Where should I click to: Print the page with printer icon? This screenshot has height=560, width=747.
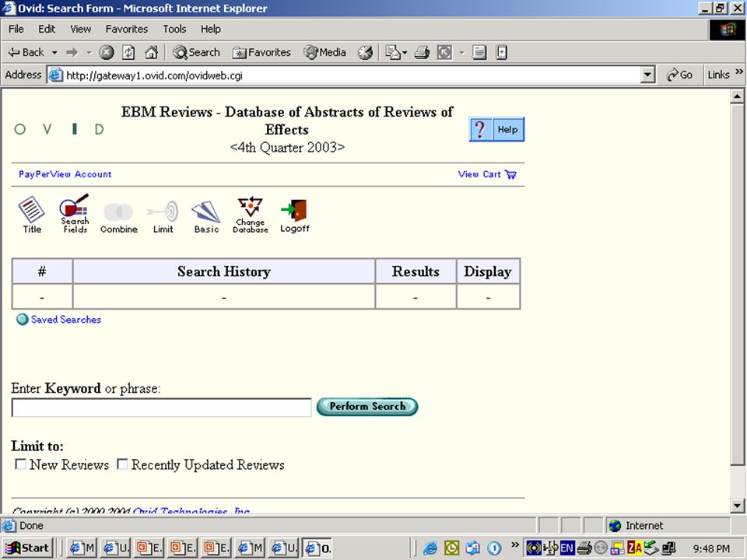coord(422,52)
